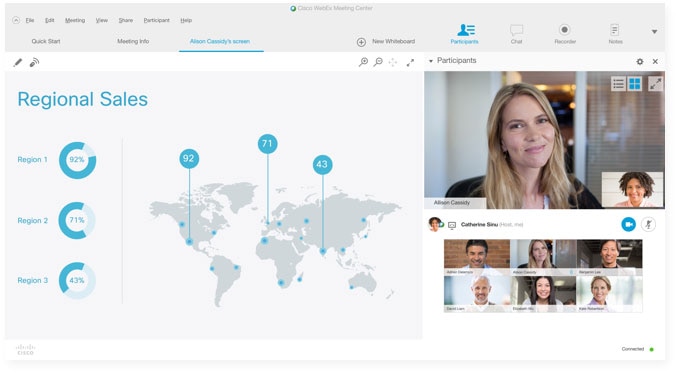The height and width of the screenshot is (373, 676).
Task: Close the Participants panel
Action: pos(655,62)
